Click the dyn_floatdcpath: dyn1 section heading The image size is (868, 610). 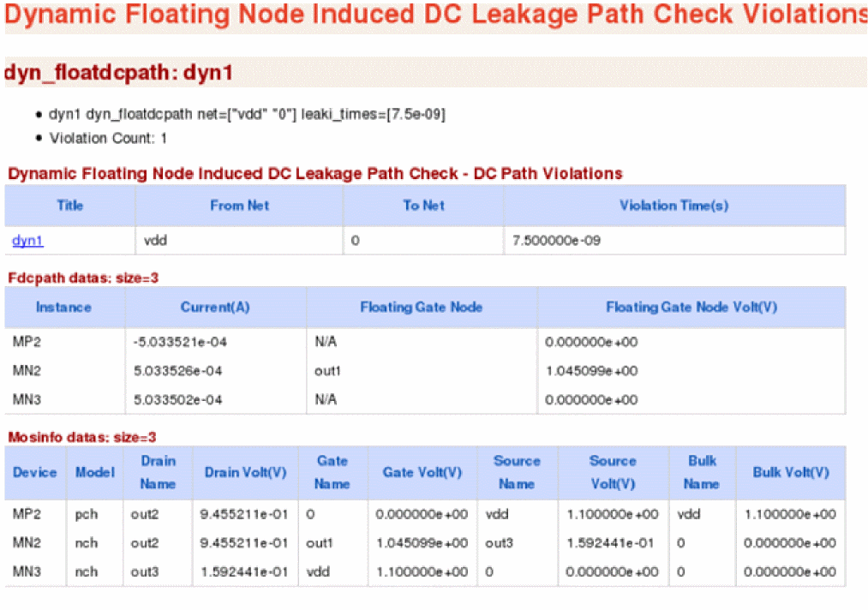click(119, 74)
